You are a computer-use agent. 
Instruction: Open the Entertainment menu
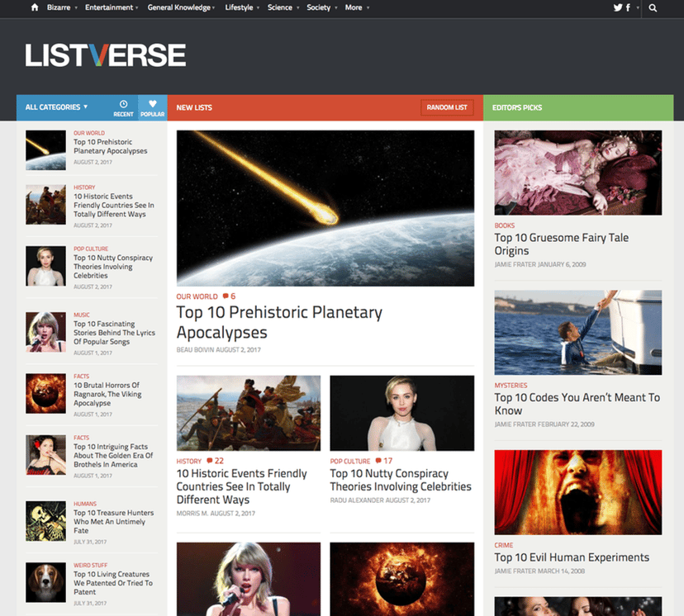pyautogui.click(x=108, y=7)
